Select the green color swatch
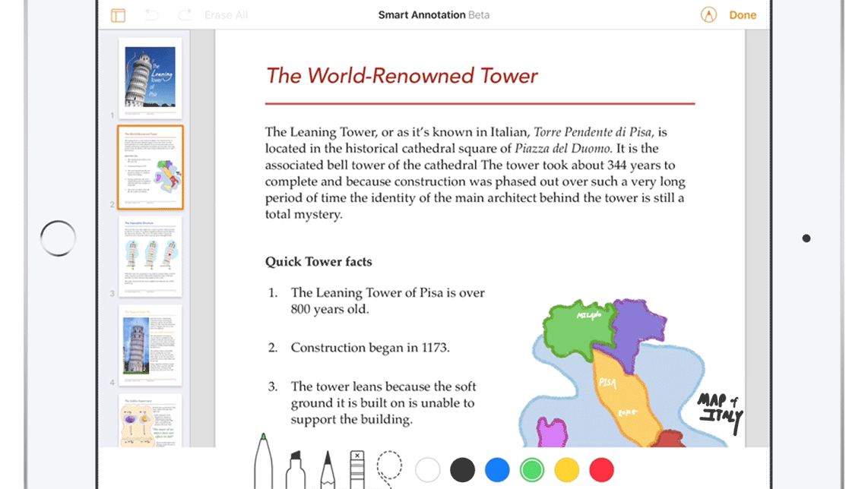Viewport: 868px width, 489px height. tap(532, 470)
